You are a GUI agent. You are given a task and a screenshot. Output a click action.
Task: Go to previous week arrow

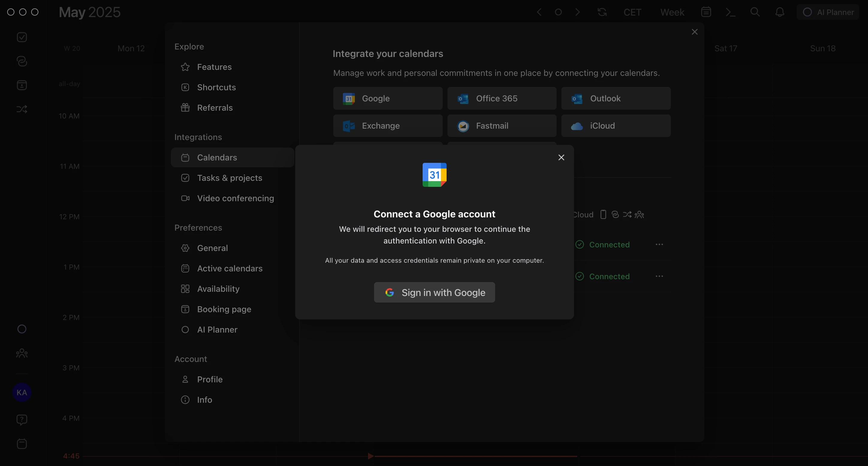539,12
